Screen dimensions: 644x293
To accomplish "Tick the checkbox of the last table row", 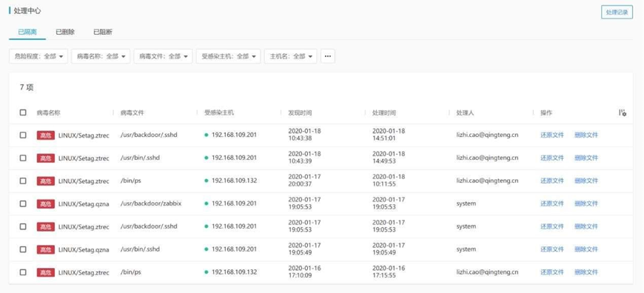I will tap(23, 272).
